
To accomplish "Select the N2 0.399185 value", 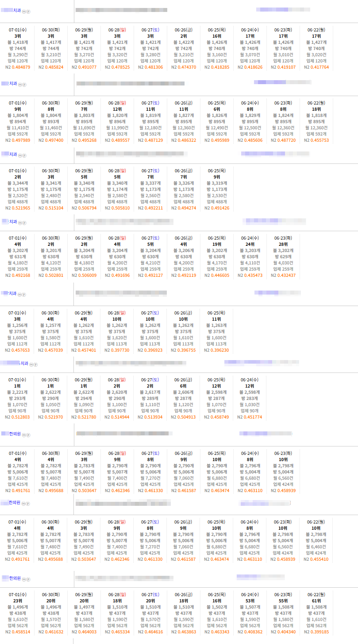I will click(316, 632).
